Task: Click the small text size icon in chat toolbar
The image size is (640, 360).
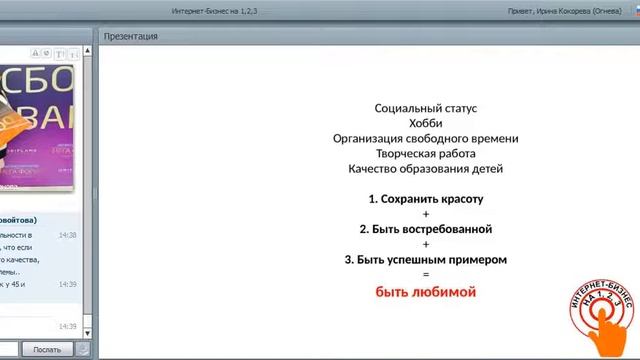Action: tap(73, 54)
